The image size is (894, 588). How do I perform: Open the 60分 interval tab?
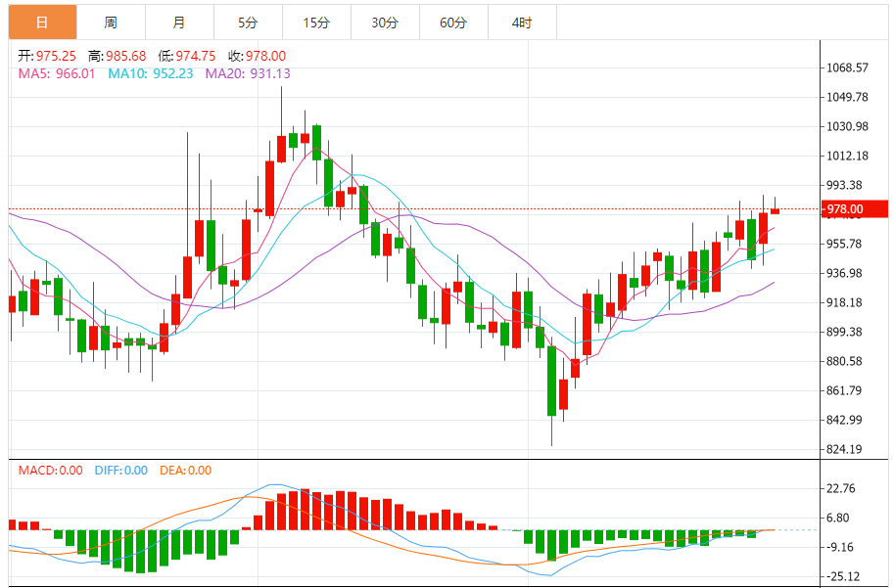[453, 23]
